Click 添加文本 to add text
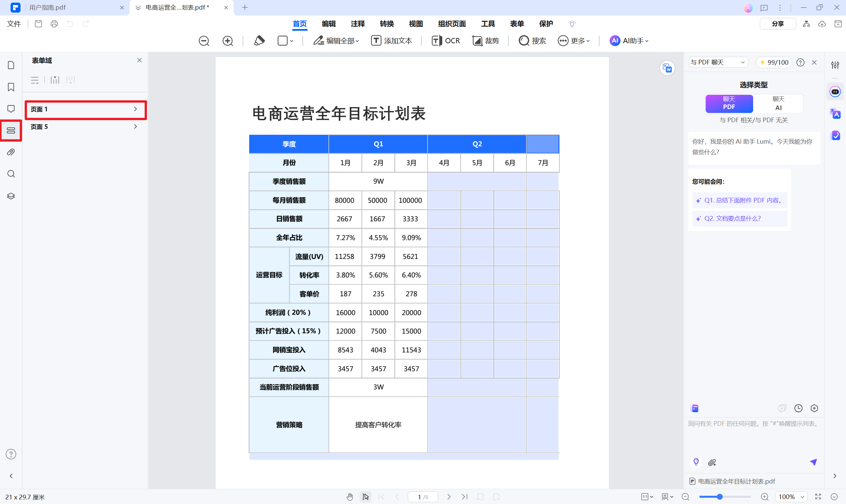The image size is (846, 504). (x=391, y=41)
